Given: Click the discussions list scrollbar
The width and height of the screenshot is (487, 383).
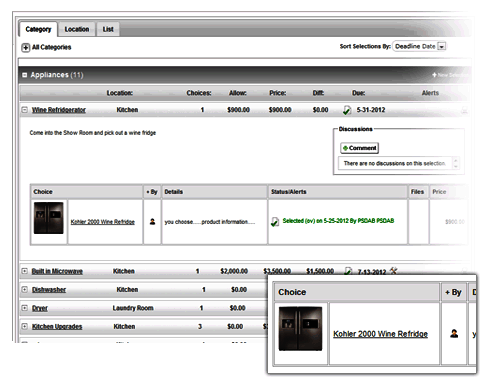Looking at the screenshot, I should [x=455, y=163].
